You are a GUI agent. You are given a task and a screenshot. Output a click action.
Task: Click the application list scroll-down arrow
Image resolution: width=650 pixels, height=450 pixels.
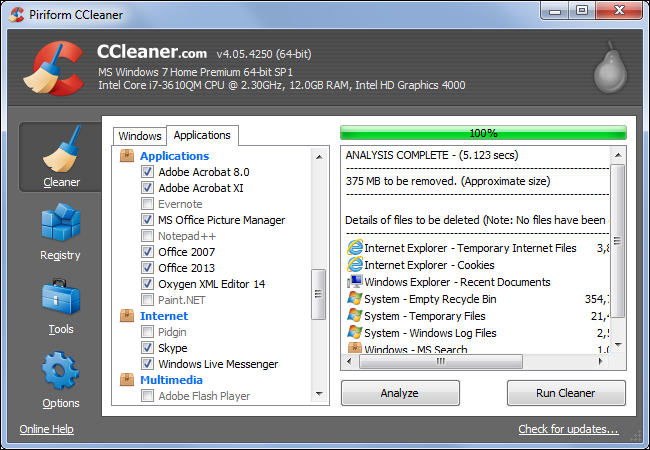click(319, 394)
